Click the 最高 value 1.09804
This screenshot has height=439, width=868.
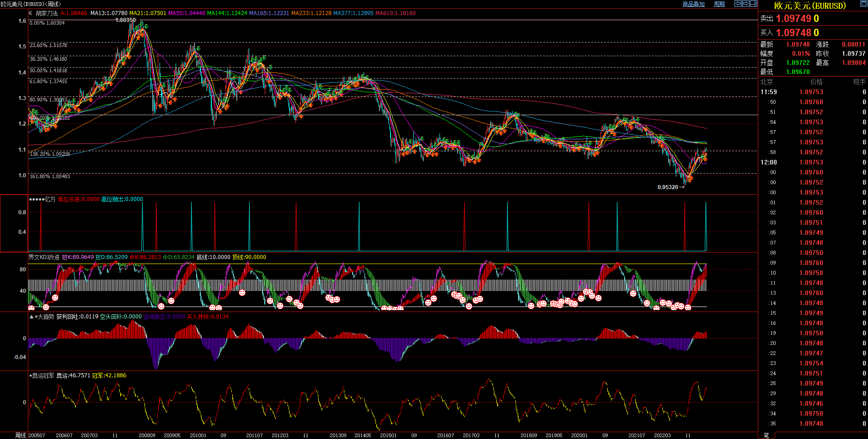click(853, 63)
